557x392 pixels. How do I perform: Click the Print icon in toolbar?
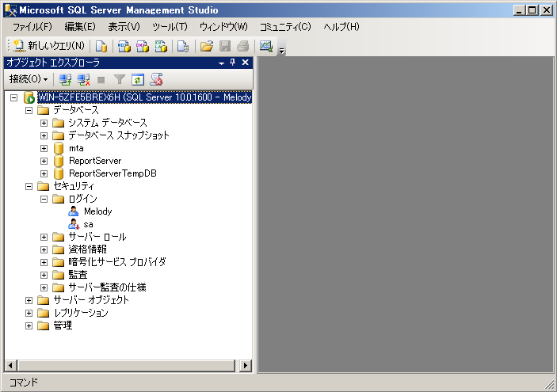[x=243, y=46]
